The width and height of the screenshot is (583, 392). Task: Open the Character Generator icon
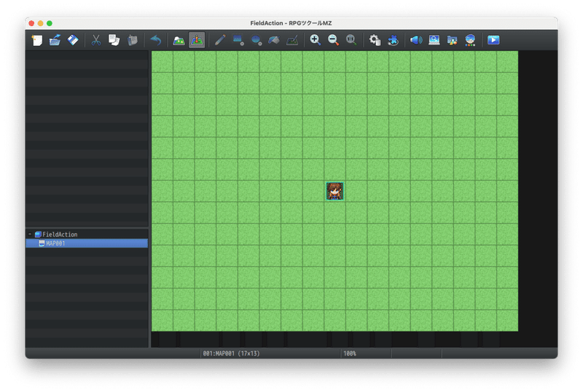click(x=470, y=40)
